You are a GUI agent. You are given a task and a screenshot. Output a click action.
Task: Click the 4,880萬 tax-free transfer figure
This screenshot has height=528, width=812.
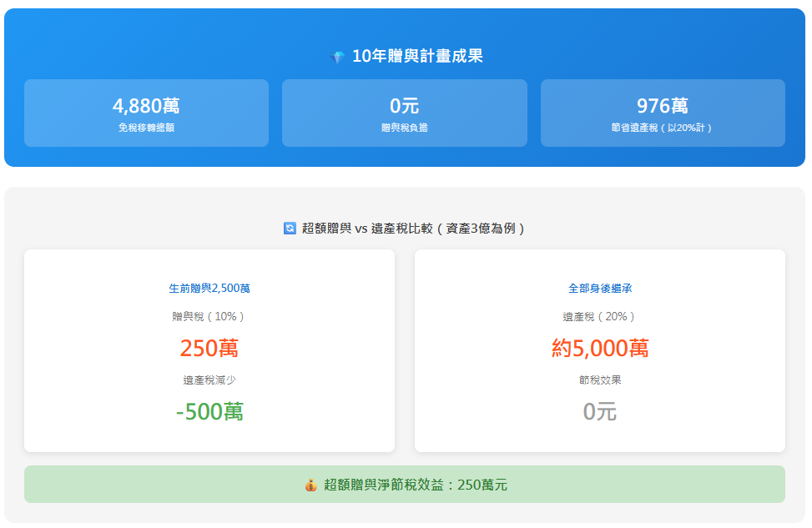(146, 106)
